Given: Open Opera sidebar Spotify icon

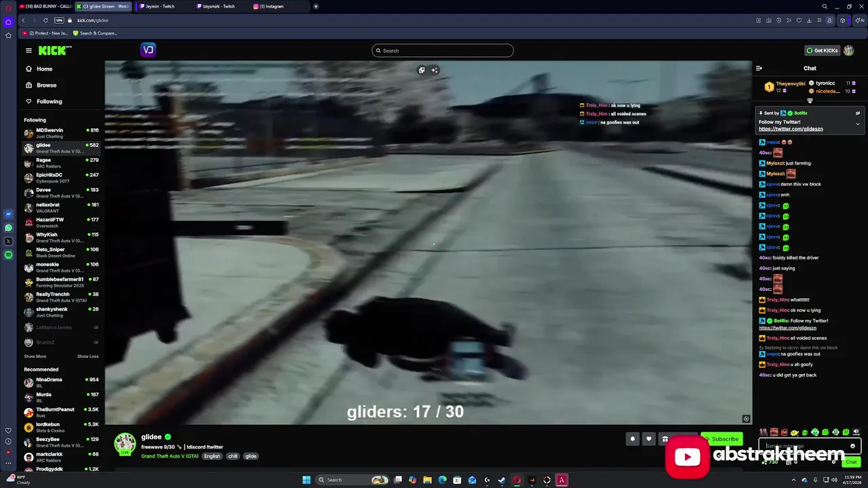Looking at the screenshot, I should (8, 255).
